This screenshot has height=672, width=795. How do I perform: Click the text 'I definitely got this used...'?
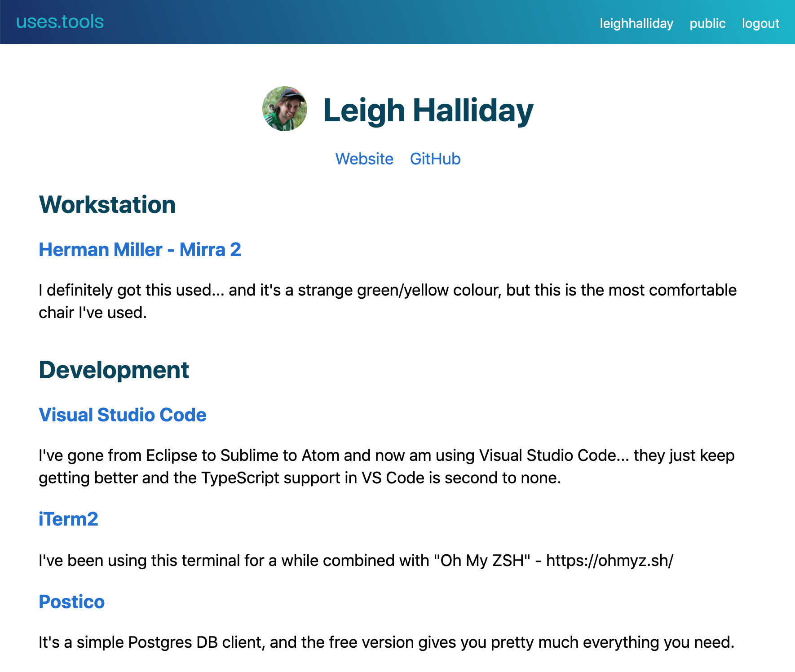click(132, 290)
